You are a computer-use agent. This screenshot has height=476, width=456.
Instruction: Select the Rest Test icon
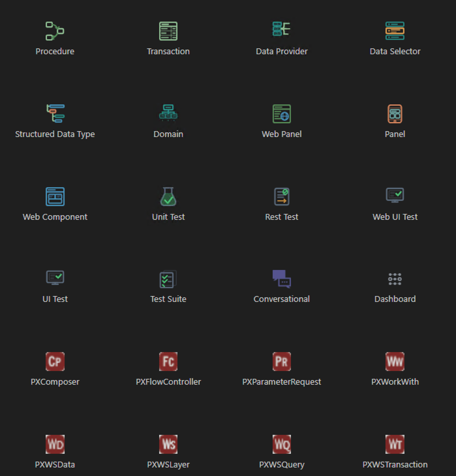pos(282,196)
